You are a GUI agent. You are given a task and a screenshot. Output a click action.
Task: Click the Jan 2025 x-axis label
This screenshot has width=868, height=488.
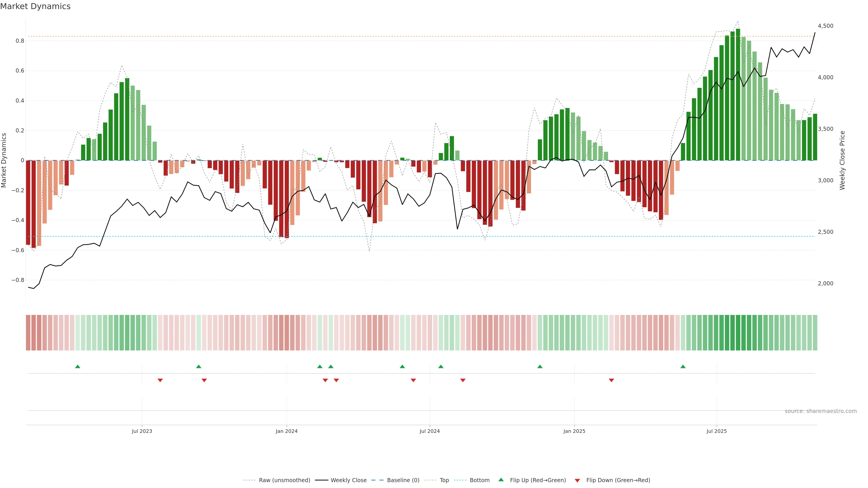pos(574,431)
